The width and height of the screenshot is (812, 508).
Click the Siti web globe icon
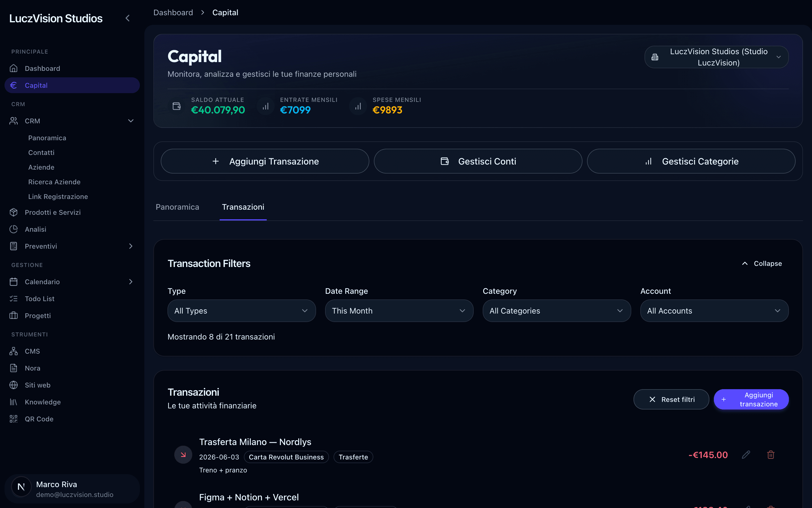14,385
